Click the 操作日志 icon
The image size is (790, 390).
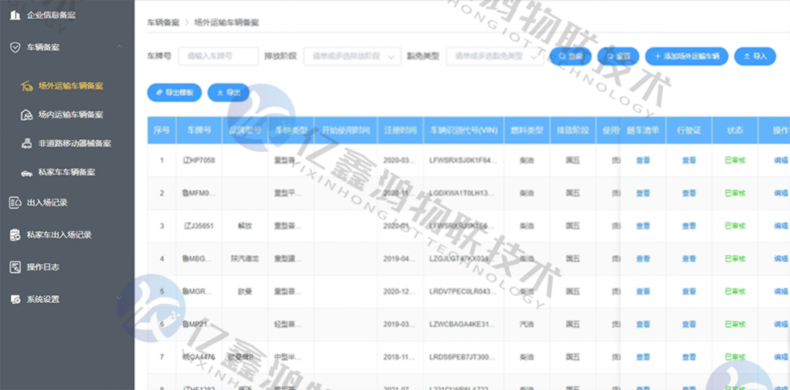15,267
